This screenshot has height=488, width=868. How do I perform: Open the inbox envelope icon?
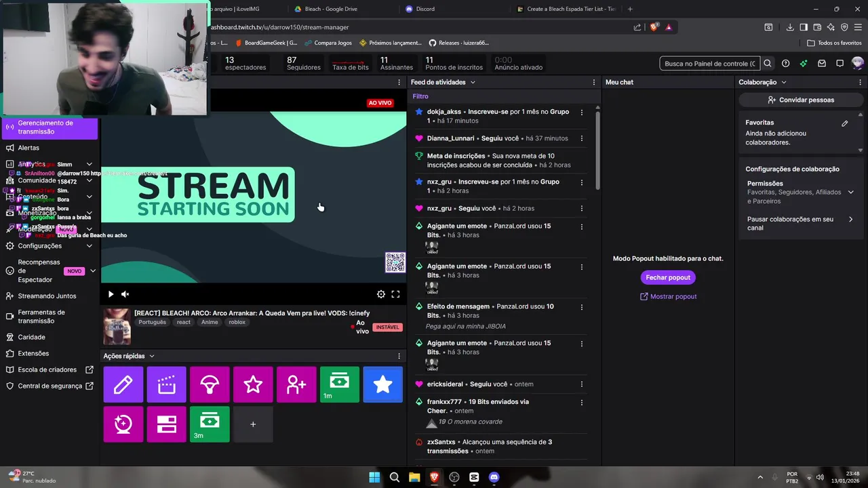(822, 64)
